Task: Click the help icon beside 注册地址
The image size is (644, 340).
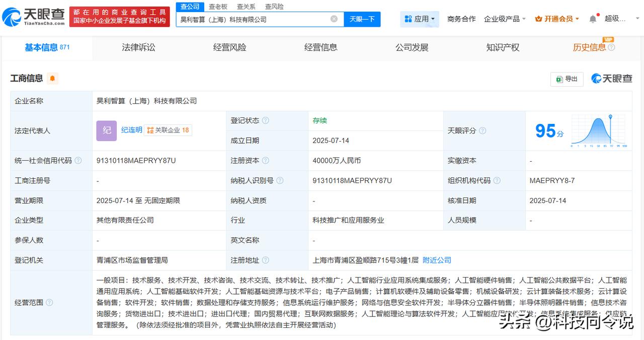Action: pyautogui.click(x=265, y=260)
